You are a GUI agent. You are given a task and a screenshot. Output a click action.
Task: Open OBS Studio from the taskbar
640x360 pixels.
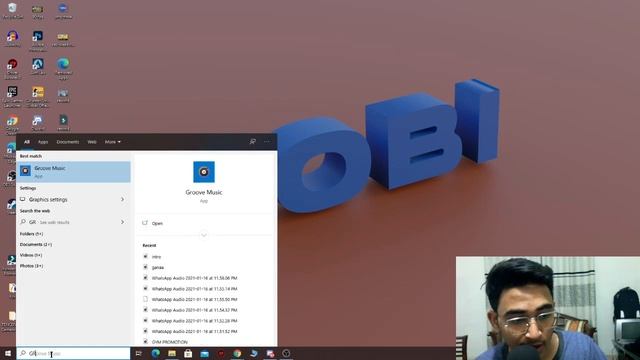(x=286, y=353)
